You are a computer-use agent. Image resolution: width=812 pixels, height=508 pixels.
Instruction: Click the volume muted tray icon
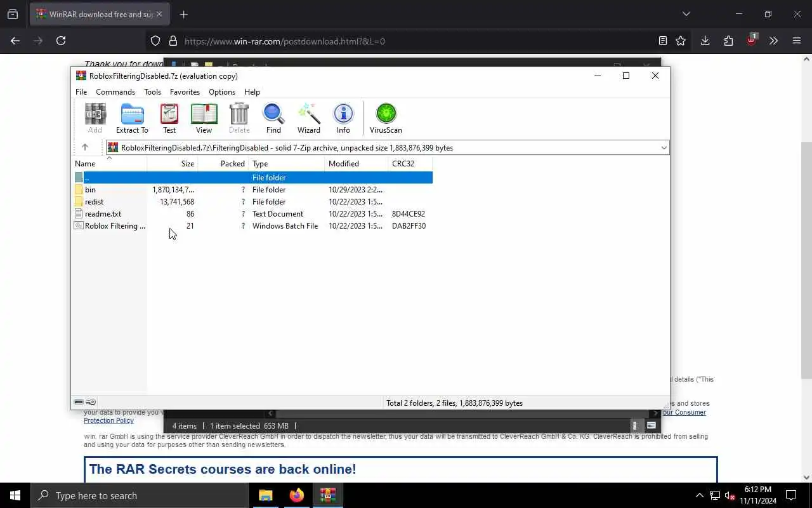pyautogui.click(x=730, y=495)
